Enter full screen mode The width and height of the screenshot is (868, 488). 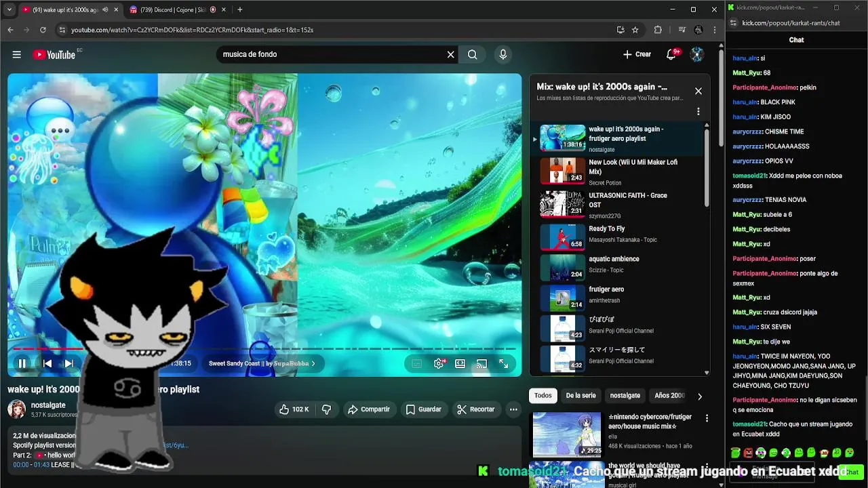tap(503, 363)
